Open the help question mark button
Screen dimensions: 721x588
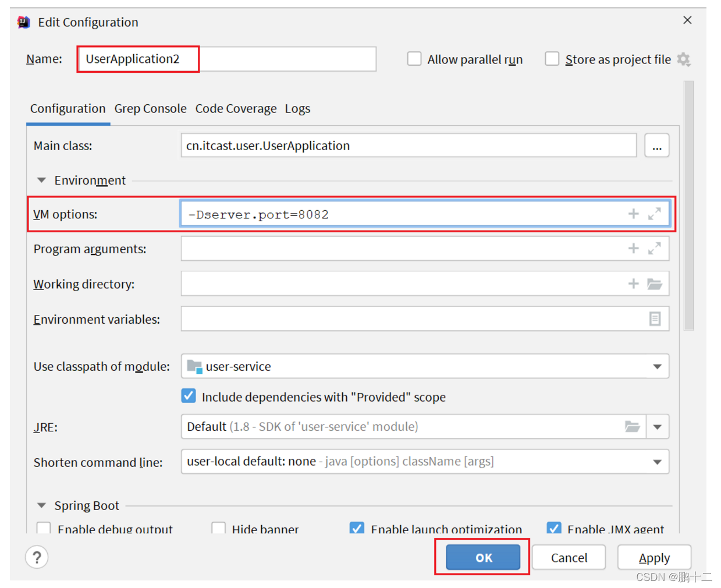(x=37, y=557)
